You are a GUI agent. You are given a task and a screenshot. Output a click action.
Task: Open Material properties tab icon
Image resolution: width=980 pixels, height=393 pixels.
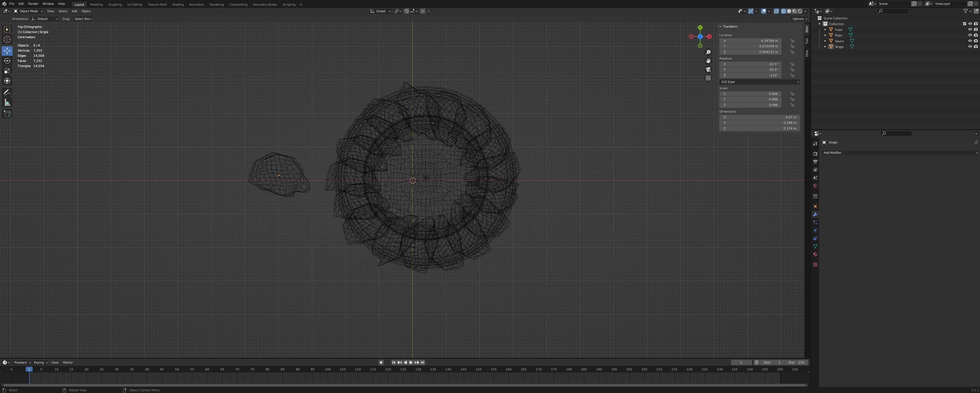click(815, 255)
